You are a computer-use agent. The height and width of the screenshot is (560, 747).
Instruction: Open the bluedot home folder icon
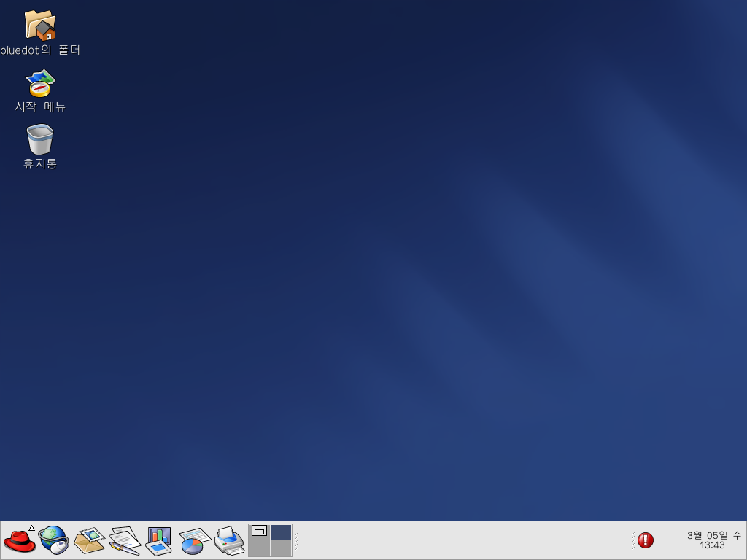tap(40, 26)
